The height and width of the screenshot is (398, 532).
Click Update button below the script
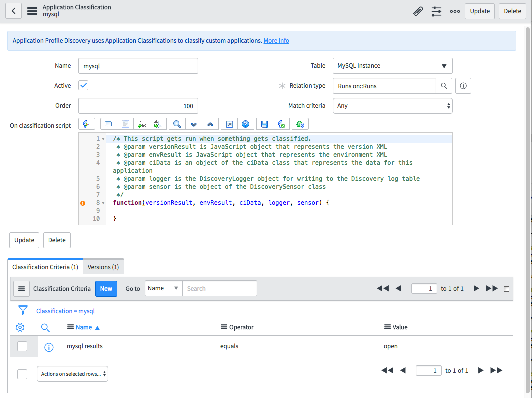coord(24,240)
